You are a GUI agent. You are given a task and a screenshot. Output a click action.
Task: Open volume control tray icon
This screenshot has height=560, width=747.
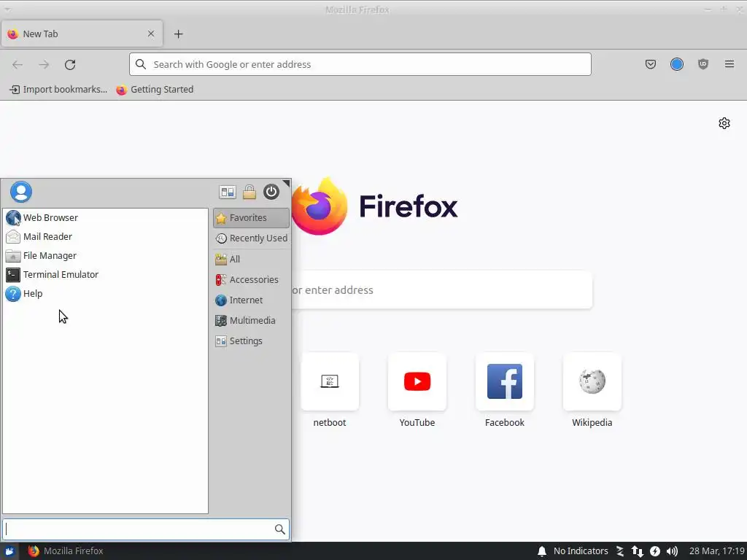[x=672, y=551]
